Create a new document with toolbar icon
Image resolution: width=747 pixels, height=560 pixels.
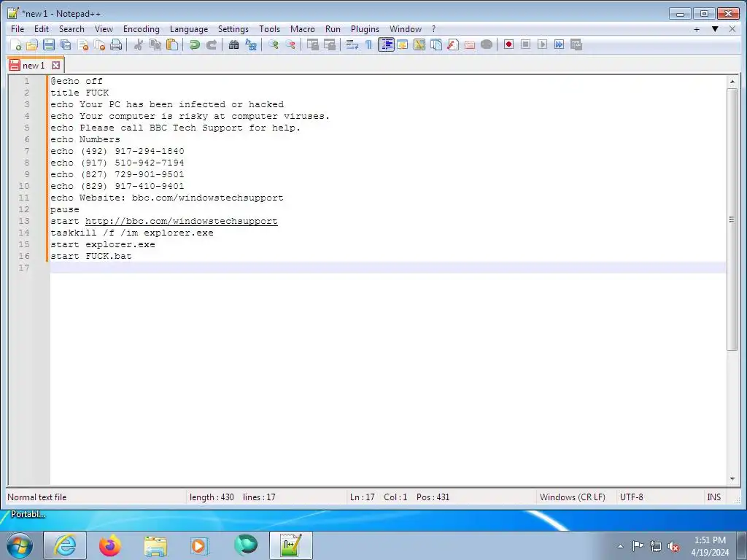click(15, 44)
